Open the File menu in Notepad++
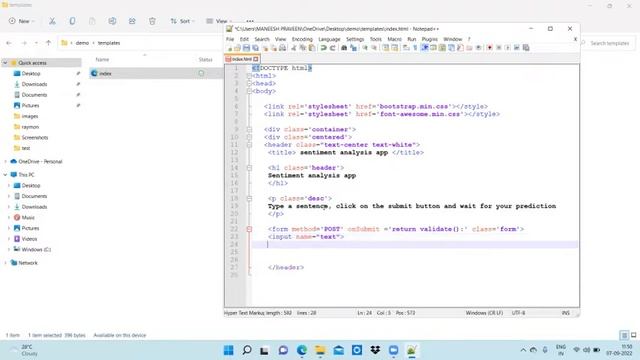The height and width of the screenshot is (360, 640). 230,39
